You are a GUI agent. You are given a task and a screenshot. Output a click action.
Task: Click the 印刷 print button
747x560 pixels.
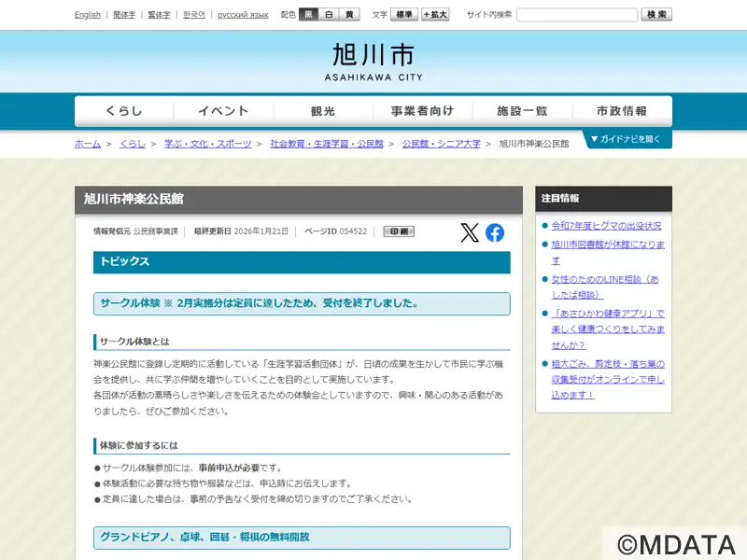point(399,231)
